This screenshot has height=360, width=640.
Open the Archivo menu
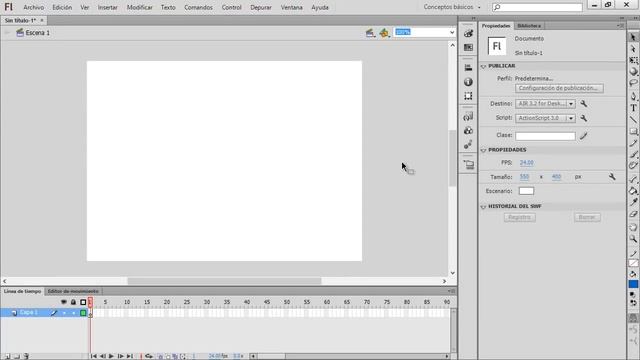coord(33,7)
